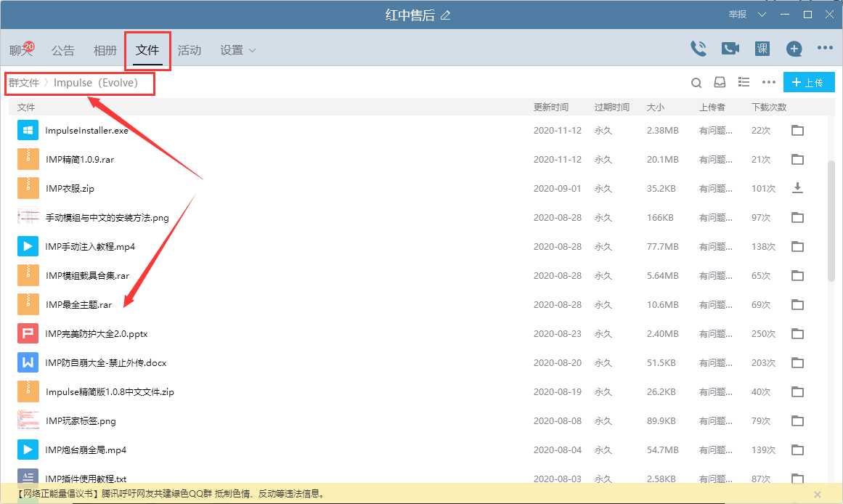Click the Windows exe icon of ImpulseInstaller
843x504 pixels.
coord(28,130)
